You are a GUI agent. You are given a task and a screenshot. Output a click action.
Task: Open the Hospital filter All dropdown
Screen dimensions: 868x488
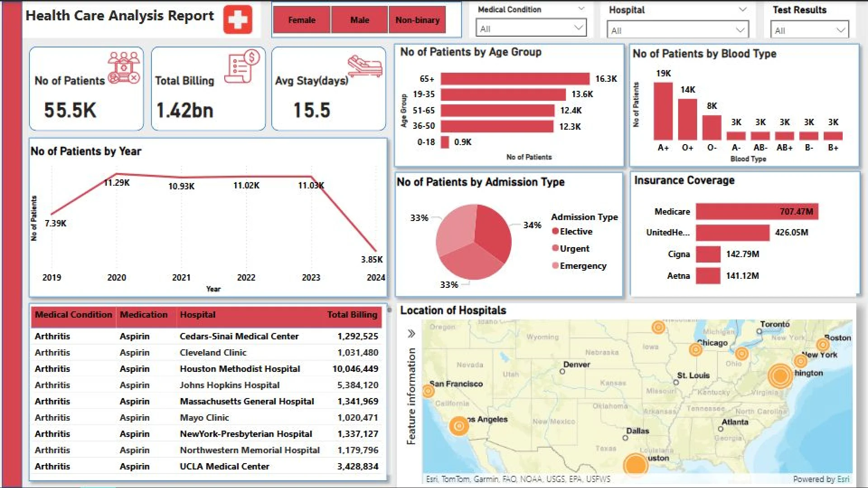[677, 31]
